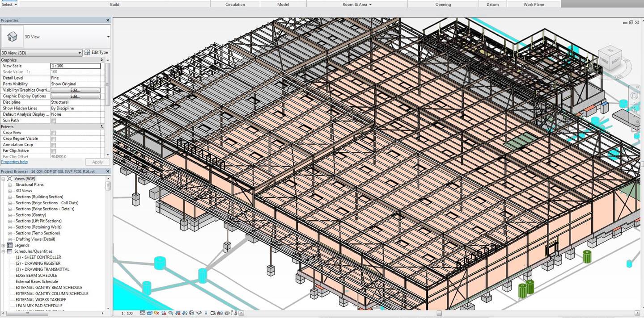The image size is (644, 318).
Task: Click the Opening ribbon panel label
Action: pos(443,4)
